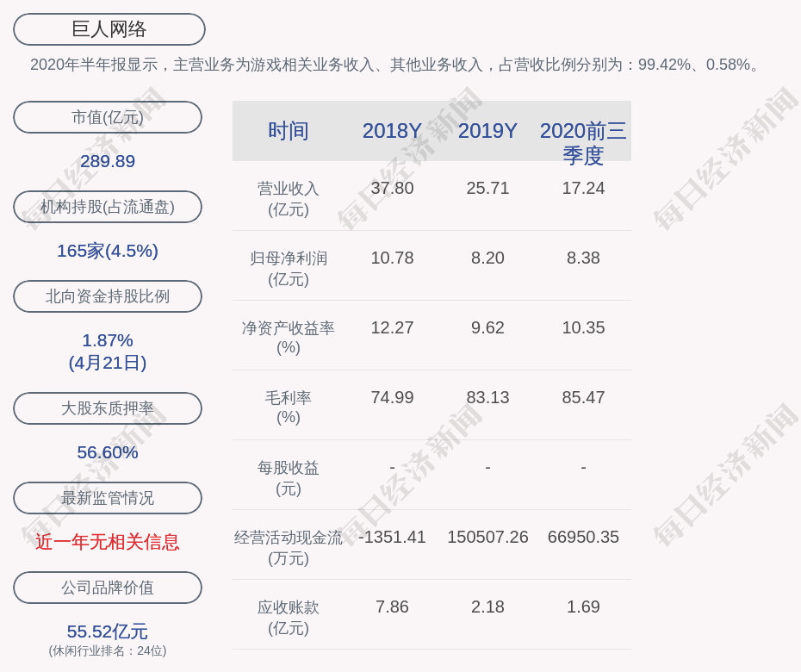Click the 大股东质押率 label pill
Viewport: 801px width, 672px height.
point(108,408)
